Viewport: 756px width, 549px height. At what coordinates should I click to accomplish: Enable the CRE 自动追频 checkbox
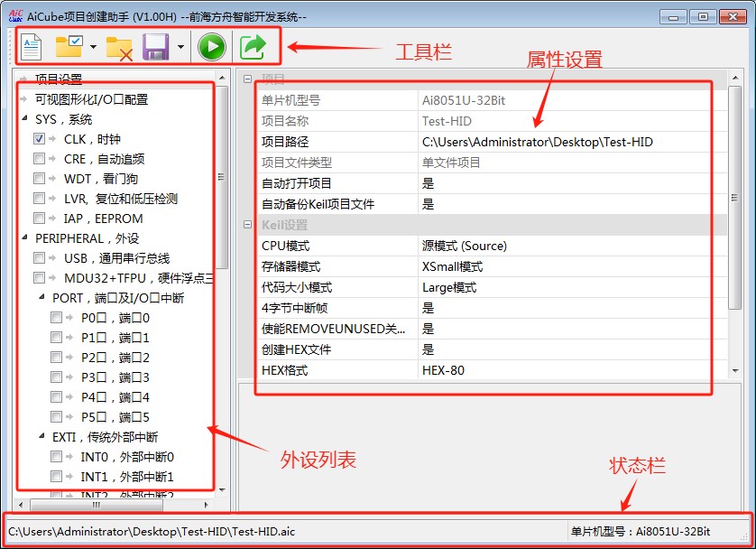39,159
